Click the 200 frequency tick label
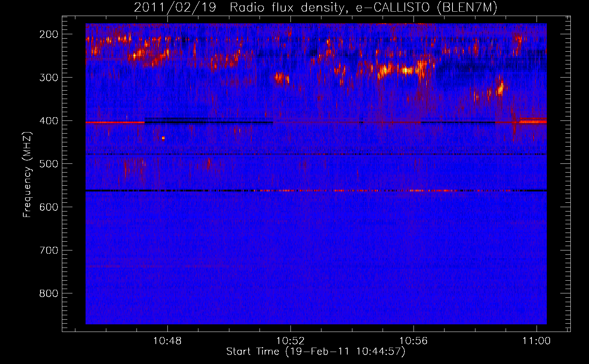This screenshot has height=364, width=589. 49,35
